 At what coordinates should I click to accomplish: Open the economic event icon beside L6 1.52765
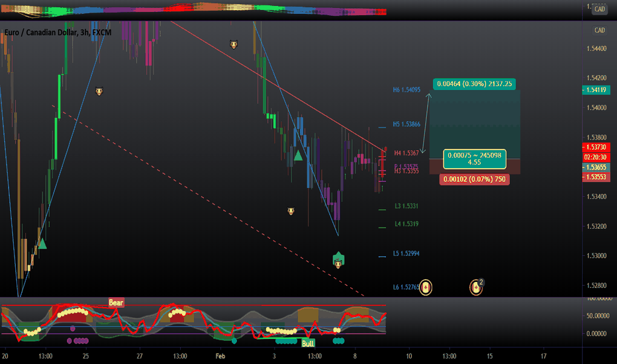click(426, 287)
